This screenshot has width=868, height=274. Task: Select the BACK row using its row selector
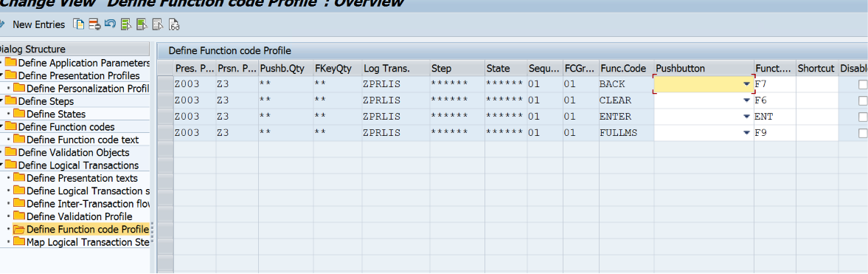tap(165, 84)
